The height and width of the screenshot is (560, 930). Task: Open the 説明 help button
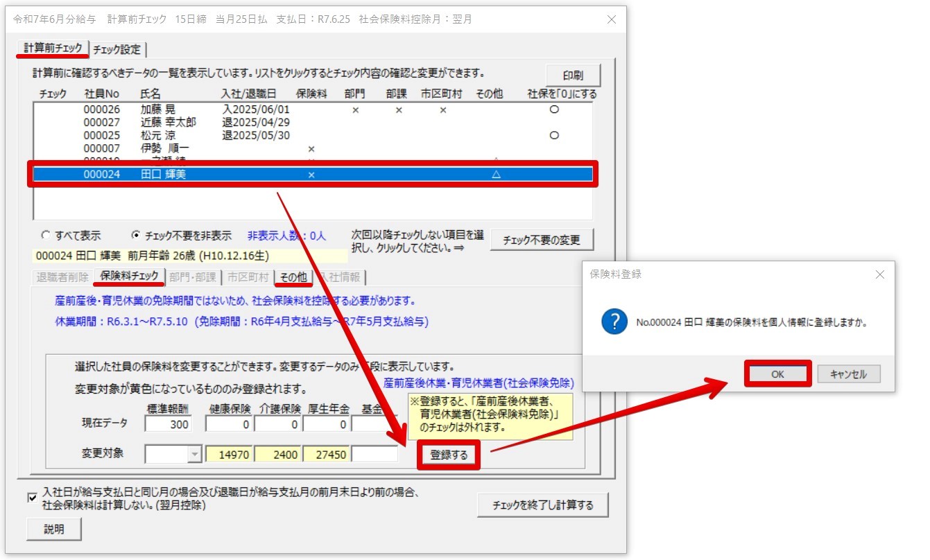click(x=54, y=528)
